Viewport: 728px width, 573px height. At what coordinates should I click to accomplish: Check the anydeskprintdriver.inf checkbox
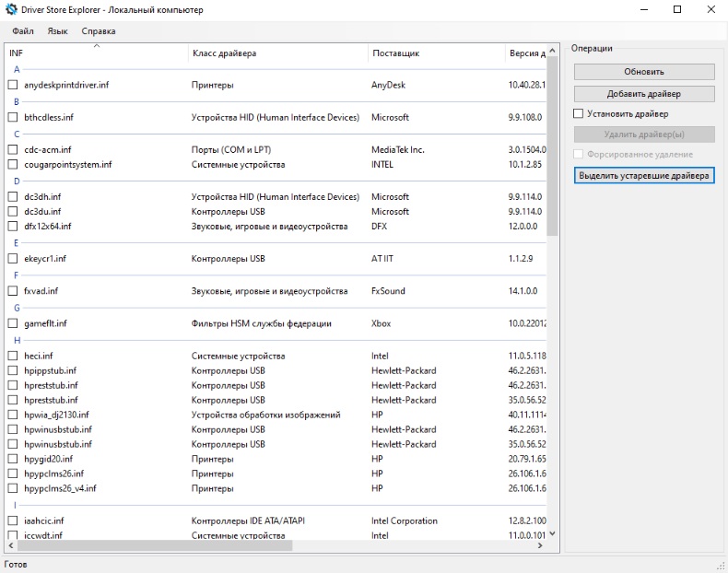13,86
